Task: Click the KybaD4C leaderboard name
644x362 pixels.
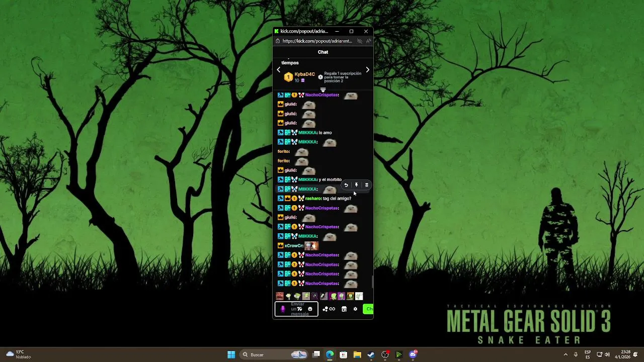Action: pyautogui.click(x=305, y=74)
